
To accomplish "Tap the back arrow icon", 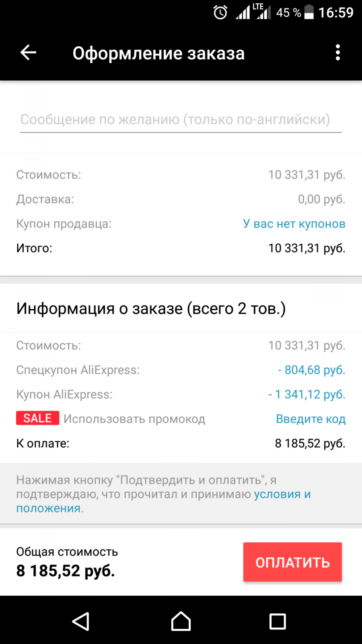I will (28, 53).
